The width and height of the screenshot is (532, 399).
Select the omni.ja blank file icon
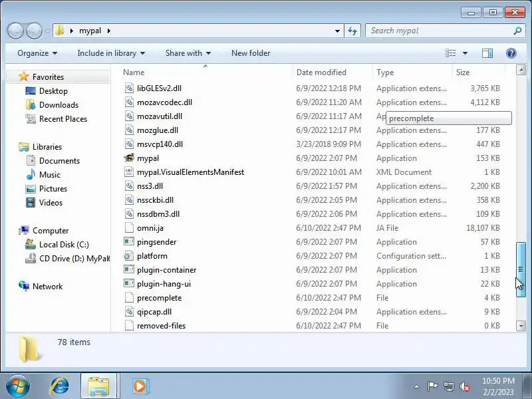[x=129, y=227]
